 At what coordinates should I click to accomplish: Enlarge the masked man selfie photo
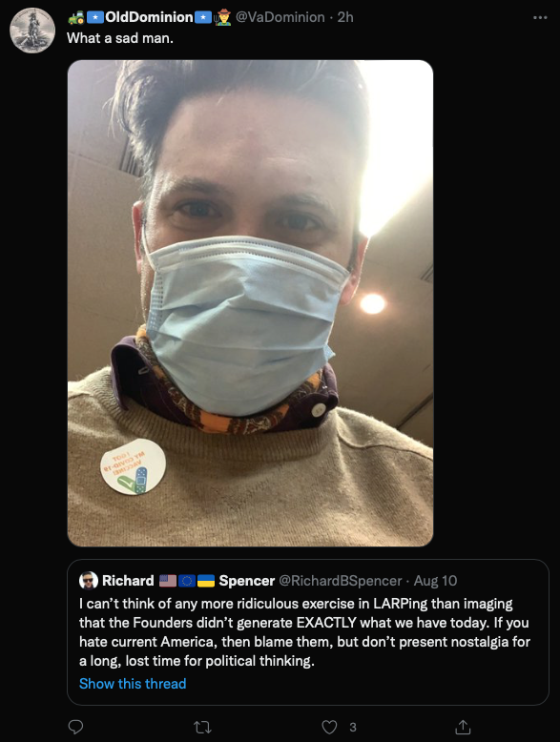click(x=250, y=303)
